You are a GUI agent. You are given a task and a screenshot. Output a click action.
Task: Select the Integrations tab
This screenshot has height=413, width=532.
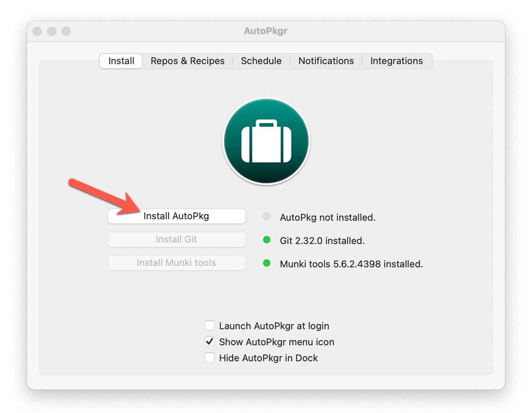pos(397,61)
